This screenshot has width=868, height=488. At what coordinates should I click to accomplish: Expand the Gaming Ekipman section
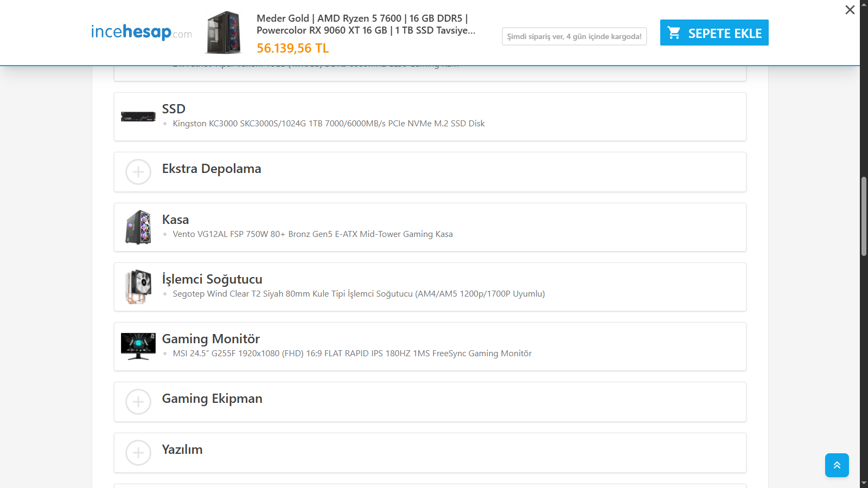pyautogui.click(x=430, y=402)
